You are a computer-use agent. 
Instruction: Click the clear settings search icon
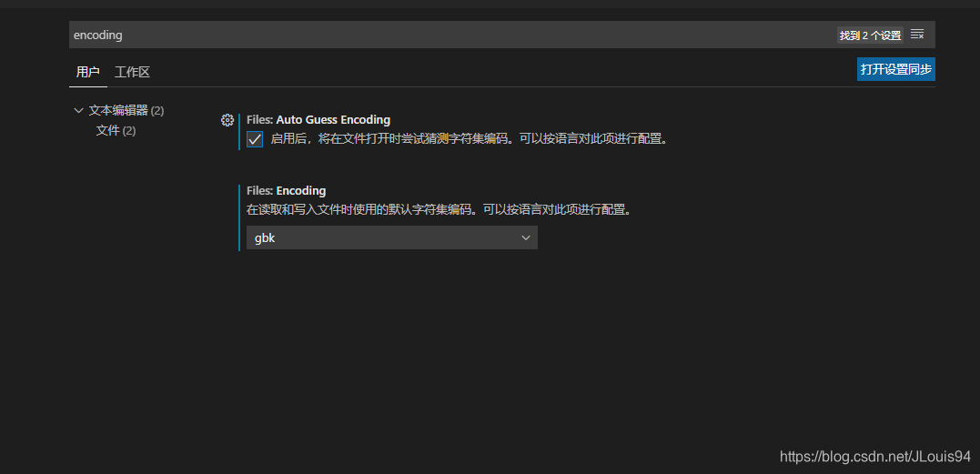917,35
